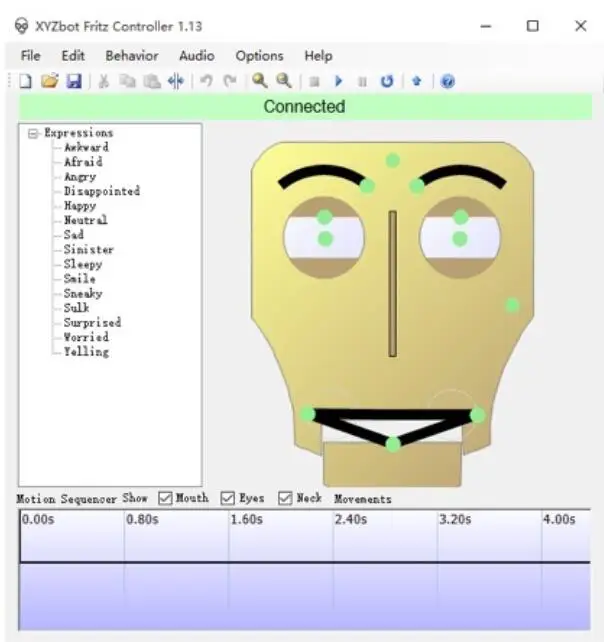Viewport: 604px width, 642px height.
Task: Click the right eye's upper eyelid control point
Action: [x=461, y=217]
